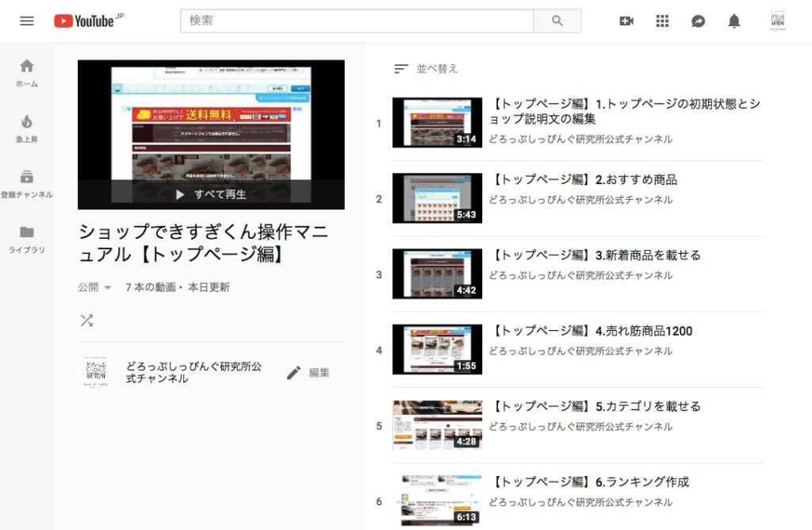This screenshot has height=530, width=812.
Task: Open video thumbnail with duration 5:43
Action: [437, 198]
